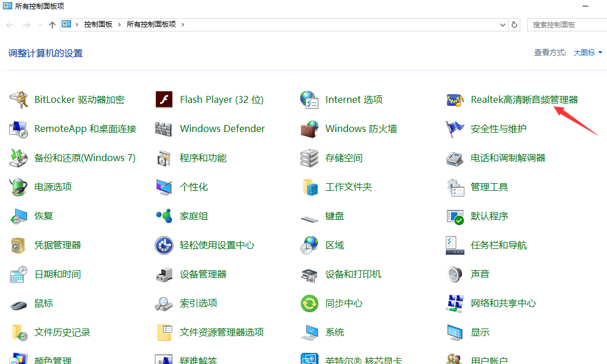The image size is (607, 364).
Task: Click the 调整计算机的设置 heading text
Action: [x=45, y=53]
